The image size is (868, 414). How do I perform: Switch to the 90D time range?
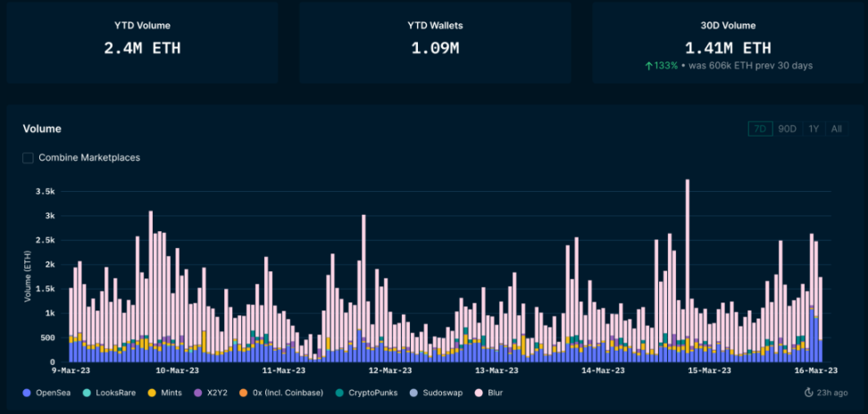pyautogui.click(x=787, y=128)
